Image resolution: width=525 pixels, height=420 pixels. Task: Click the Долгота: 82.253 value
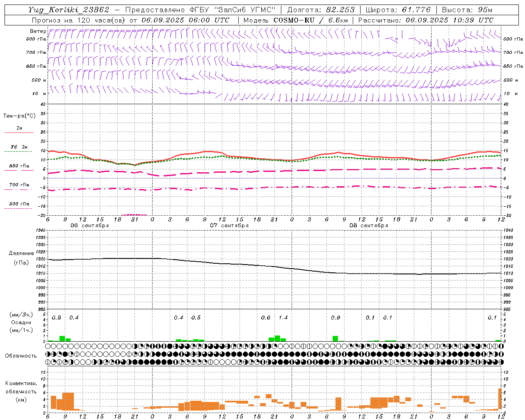pos(321,10)
